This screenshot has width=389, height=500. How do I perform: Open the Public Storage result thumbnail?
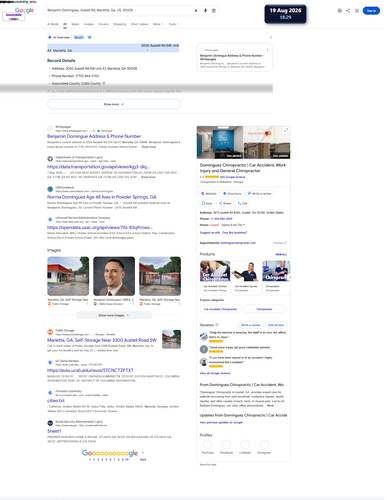tap(172, 339)
